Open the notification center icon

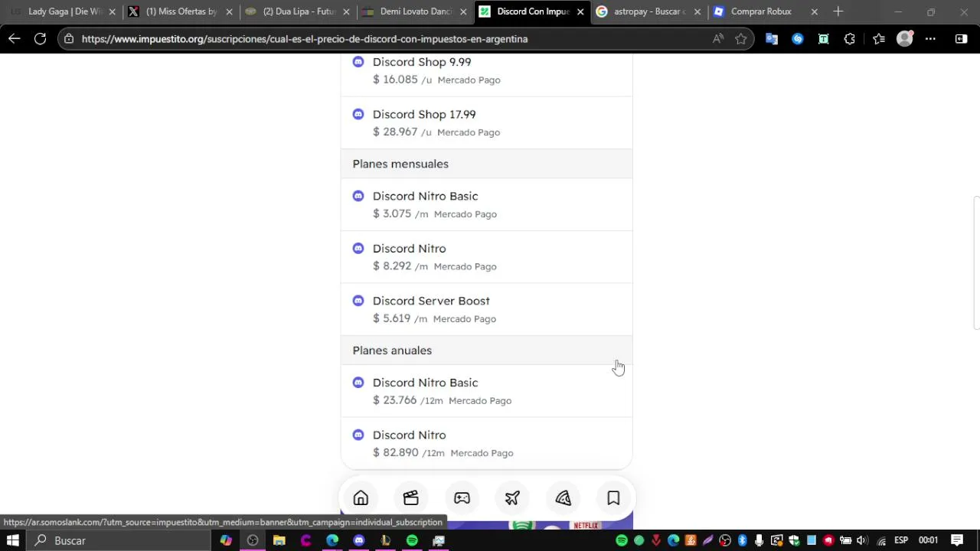pos(957,540)
